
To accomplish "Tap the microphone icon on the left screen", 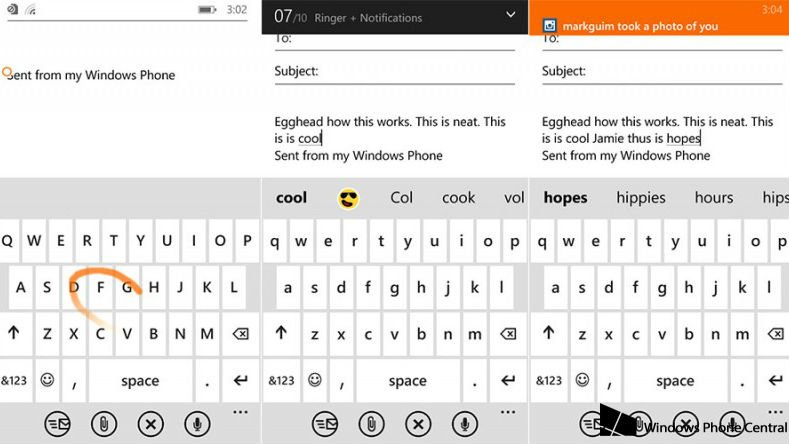I will point(196,424).
